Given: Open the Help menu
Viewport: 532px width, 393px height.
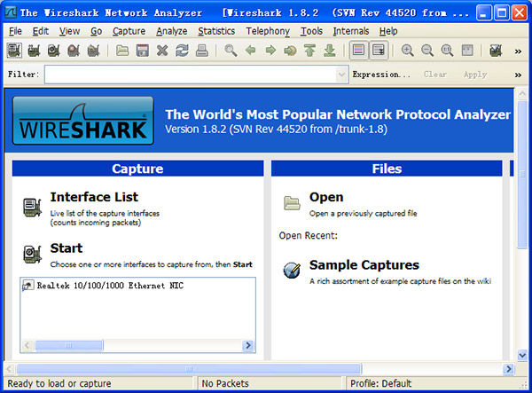Looking at the screenshot, I should pyautogui.click(x=388, y=31).
